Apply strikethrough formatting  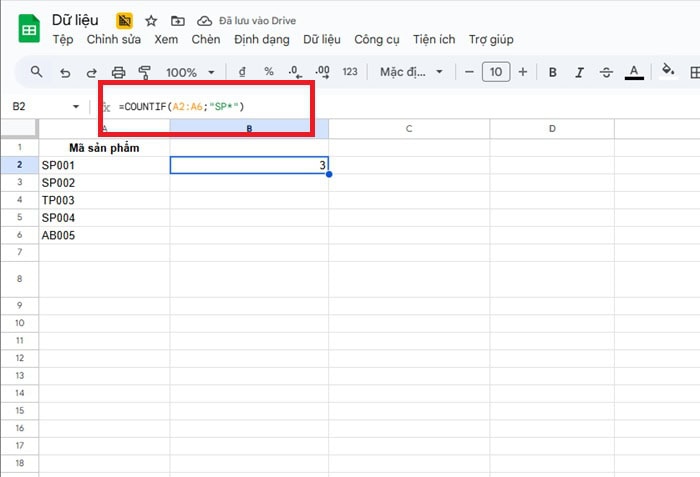606,72
